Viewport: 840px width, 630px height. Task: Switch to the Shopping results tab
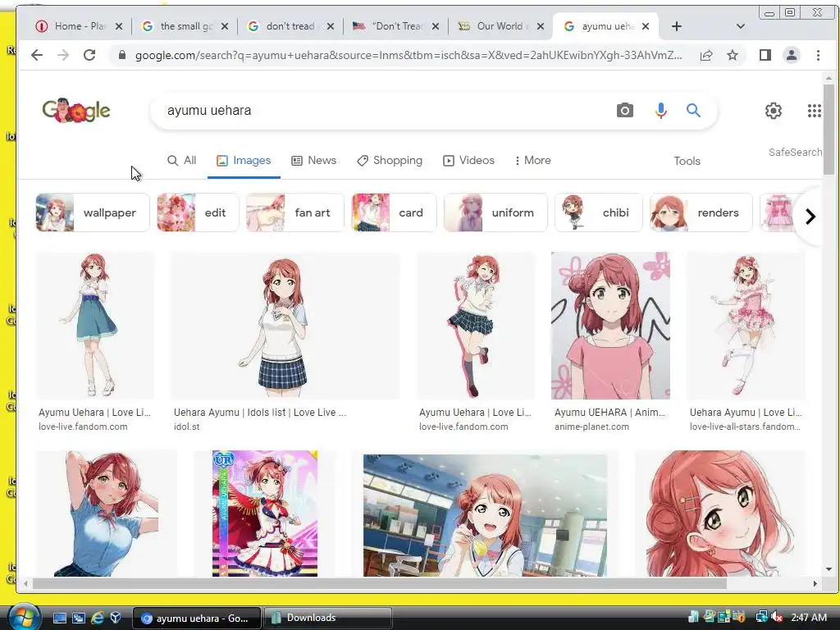pyautogui.click(x=390, y=161)
